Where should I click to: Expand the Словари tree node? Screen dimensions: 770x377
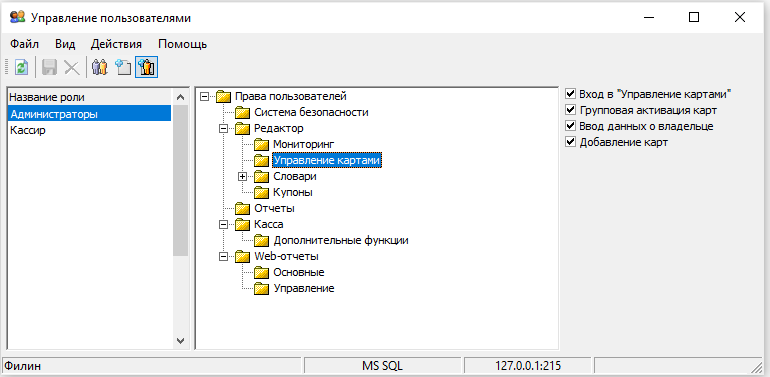pyautogui.click(x=242, y=177)
